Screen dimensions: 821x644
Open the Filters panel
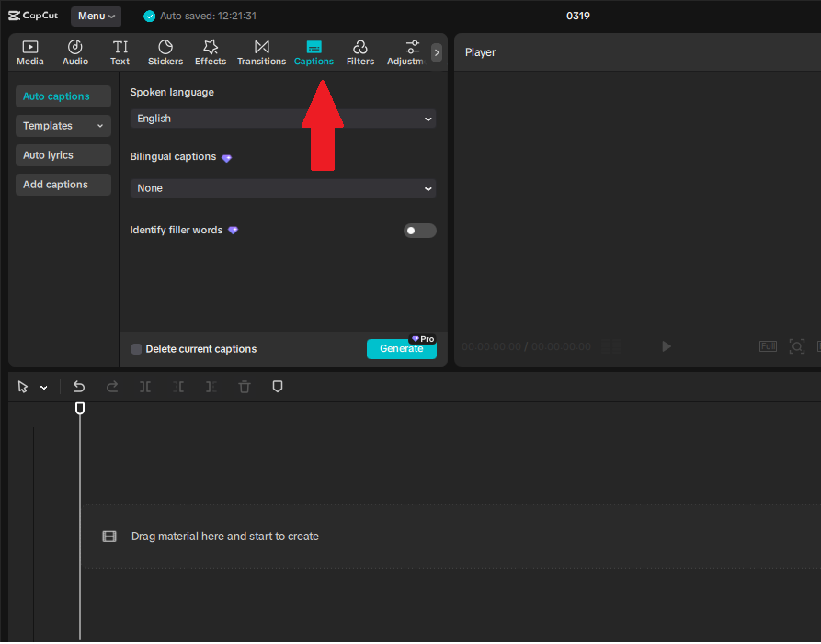(x=359, y=51)
